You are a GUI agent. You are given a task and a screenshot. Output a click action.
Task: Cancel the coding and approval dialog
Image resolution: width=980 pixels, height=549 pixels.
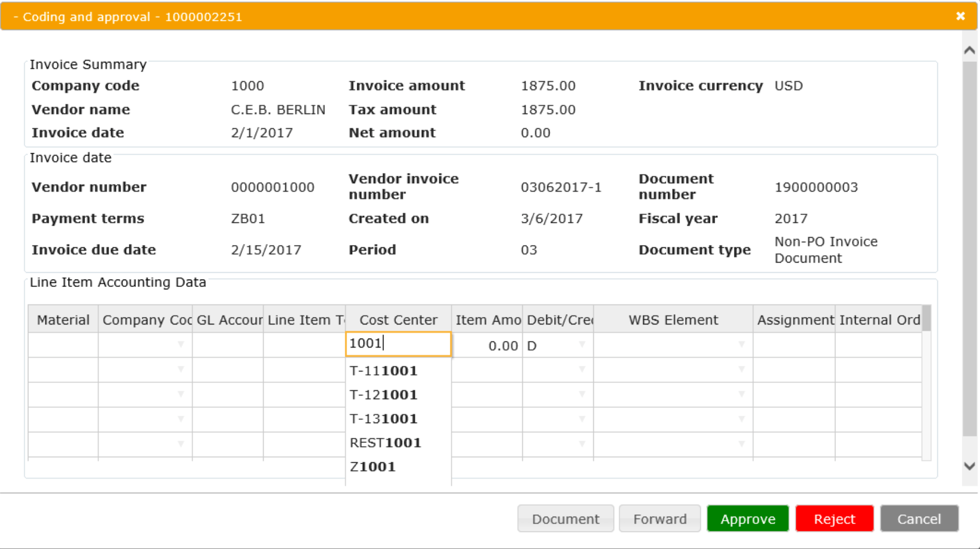tap(919, 519)
